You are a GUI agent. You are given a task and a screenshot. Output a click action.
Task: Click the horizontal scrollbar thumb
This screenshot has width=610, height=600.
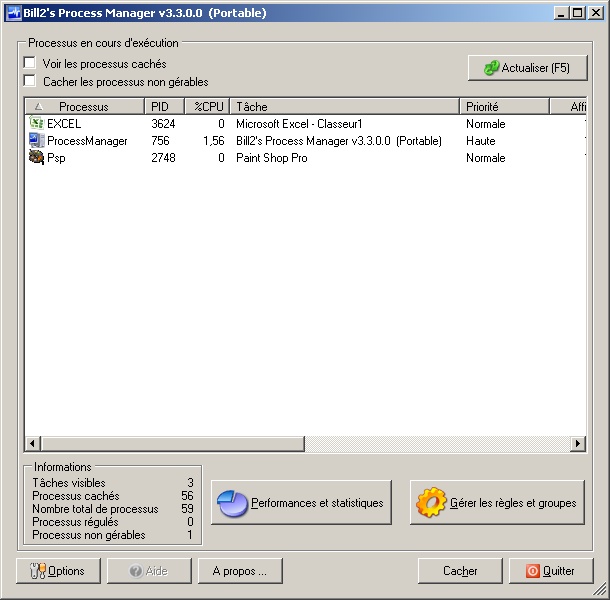(172, 444)
